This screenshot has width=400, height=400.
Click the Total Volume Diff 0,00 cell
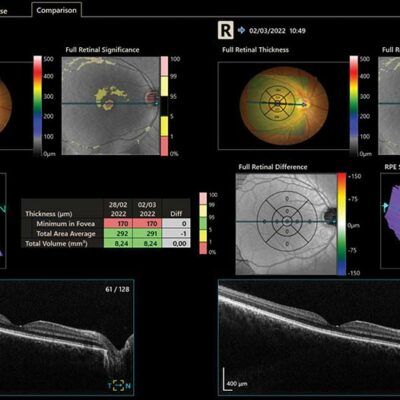click(176, 243)
